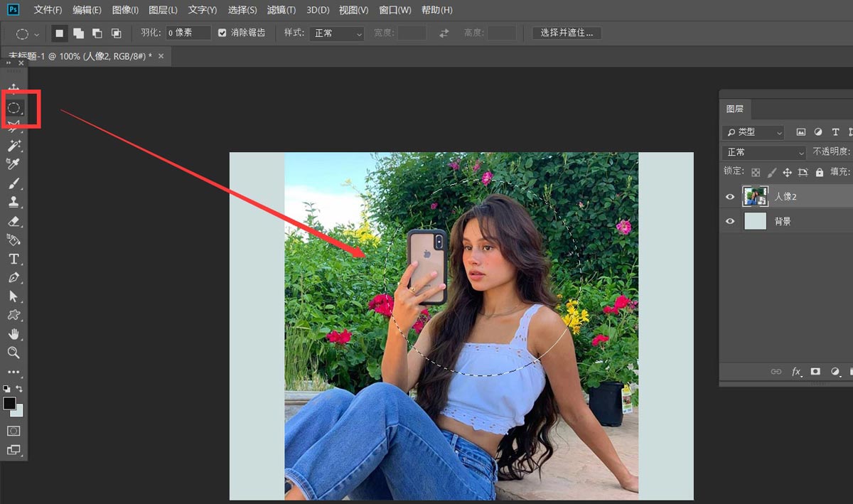853x504 pixels.
Task: Click the 羽化 feather input field
Action: coord(188,33)
